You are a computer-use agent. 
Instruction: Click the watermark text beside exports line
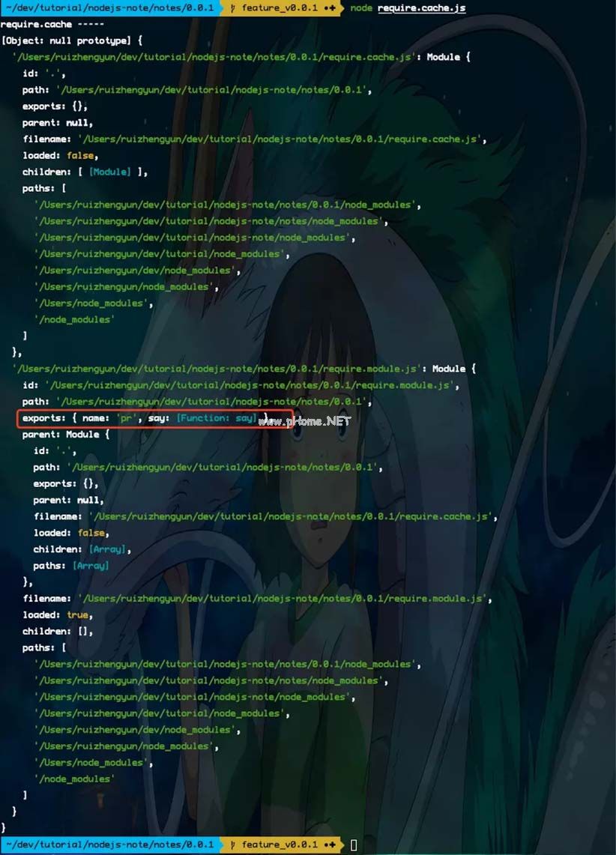[x=312, y=420]
